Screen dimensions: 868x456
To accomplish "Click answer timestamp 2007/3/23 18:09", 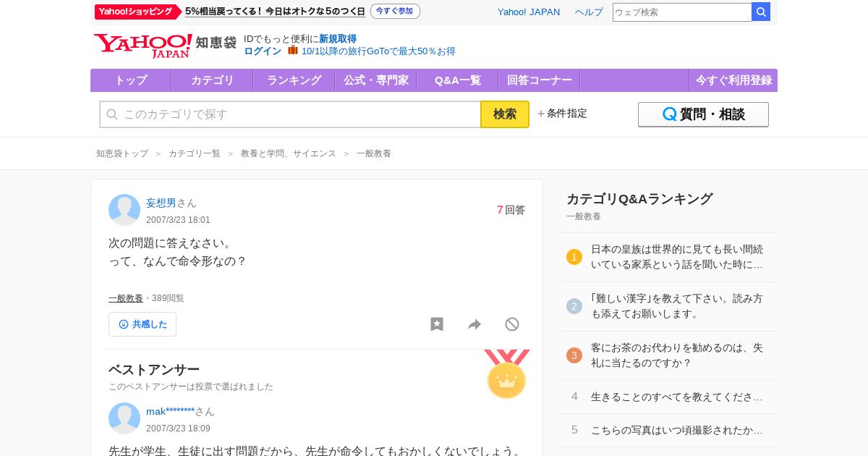I will pos(178,428).
